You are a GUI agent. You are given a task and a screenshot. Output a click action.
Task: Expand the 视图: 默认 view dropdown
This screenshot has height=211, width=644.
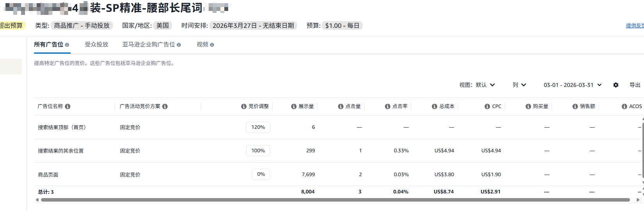[x=477, y=85]
